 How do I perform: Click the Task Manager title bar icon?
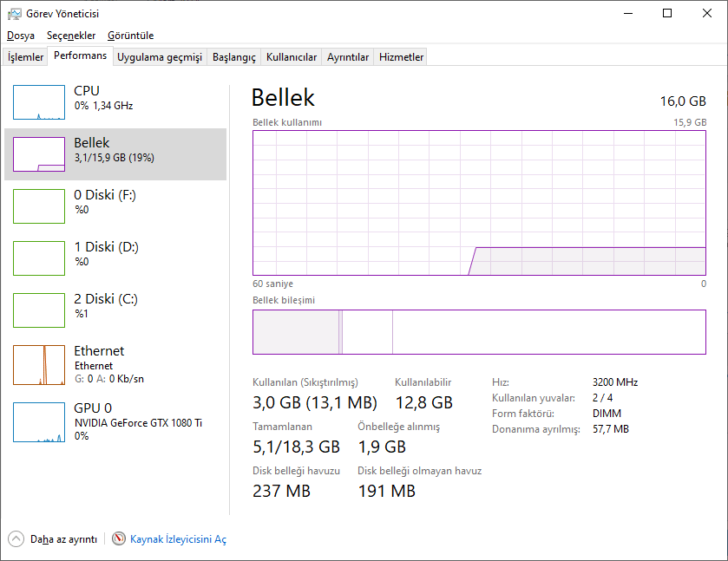(x=15, y=14)
